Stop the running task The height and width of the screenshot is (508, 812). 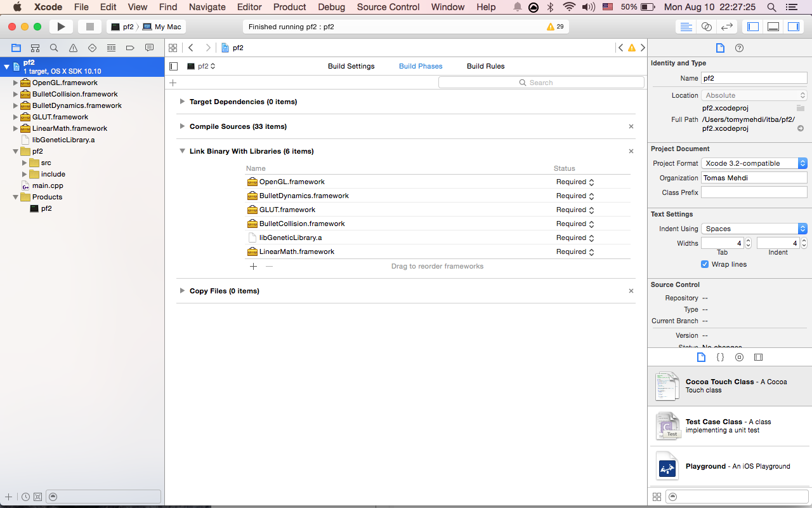coord(90,27)
